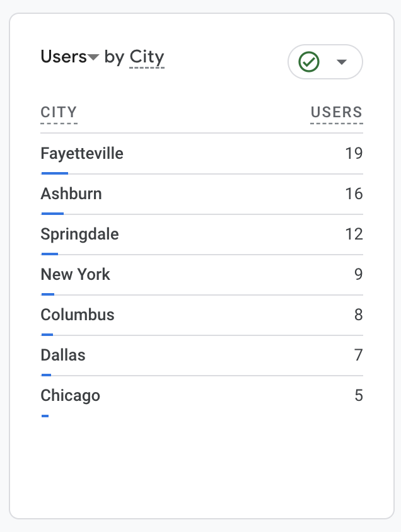Click the blue bar under Fayetteville
This screenshot has width=401, height=532.
(54, 173)
